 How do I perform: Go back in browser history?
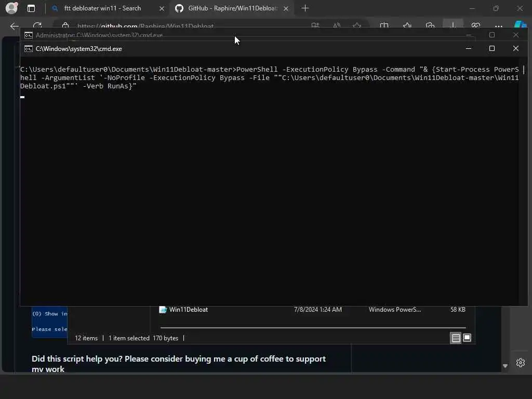point(14,26)
